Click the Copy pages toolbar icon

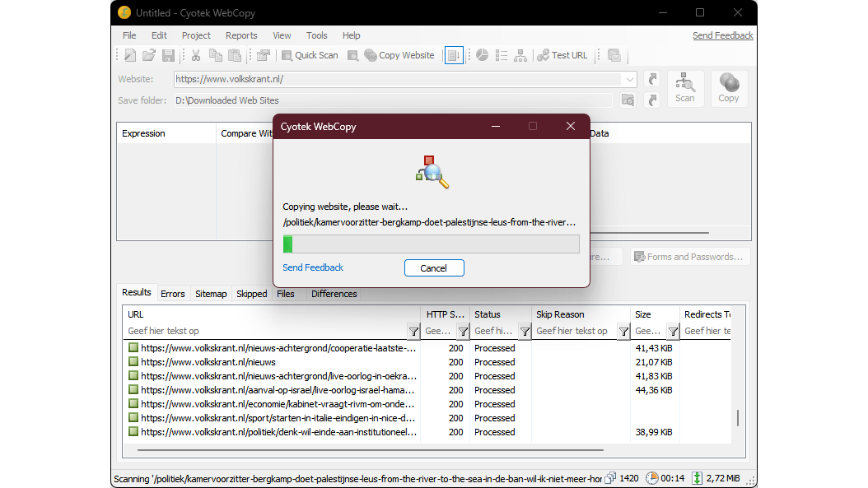(215, 55)
